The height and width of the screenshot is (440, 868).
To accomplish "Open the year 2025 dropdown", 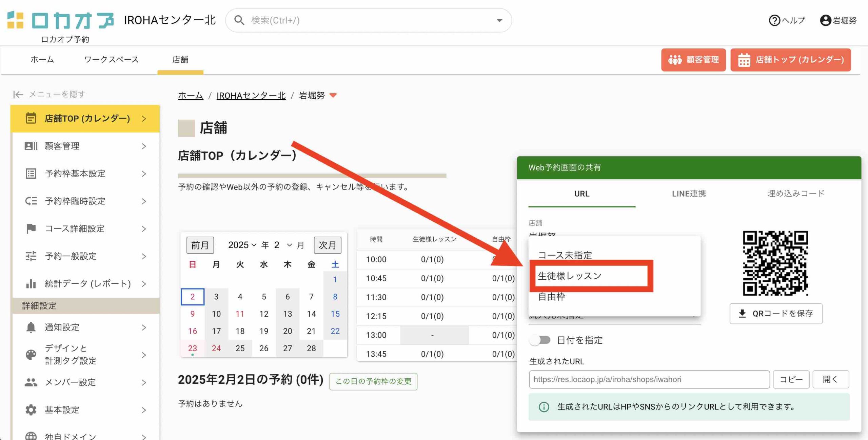I will (x=242, y=245).
